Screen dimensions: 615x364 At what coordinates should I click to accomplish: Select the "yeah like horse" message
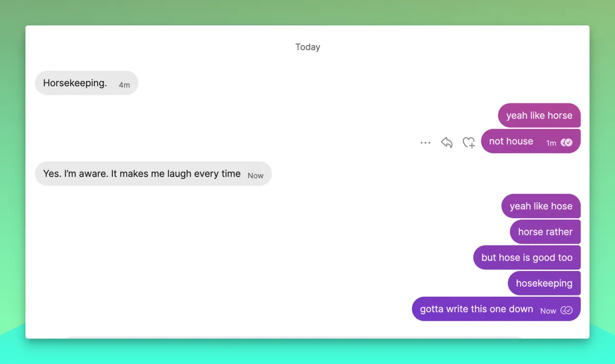[x=539, y=116]
